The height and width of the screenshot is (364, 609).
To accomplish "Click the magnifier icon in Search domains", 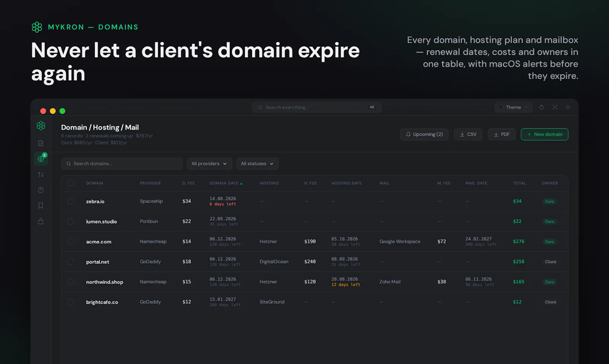I will pos(69,164).
